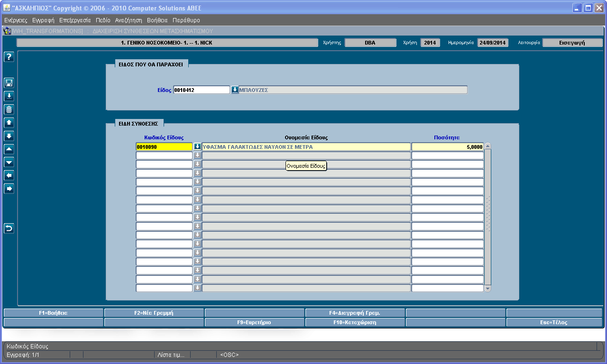The height and width of the screenshot is (364, 607).
Task: Click the insert-row arrow icon below save
Action: point(9,96)
